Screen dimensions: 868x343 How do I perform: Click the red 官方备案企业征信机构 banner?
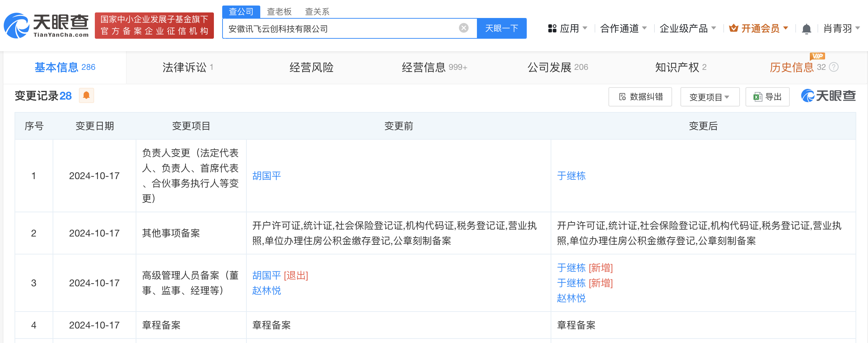154,26
